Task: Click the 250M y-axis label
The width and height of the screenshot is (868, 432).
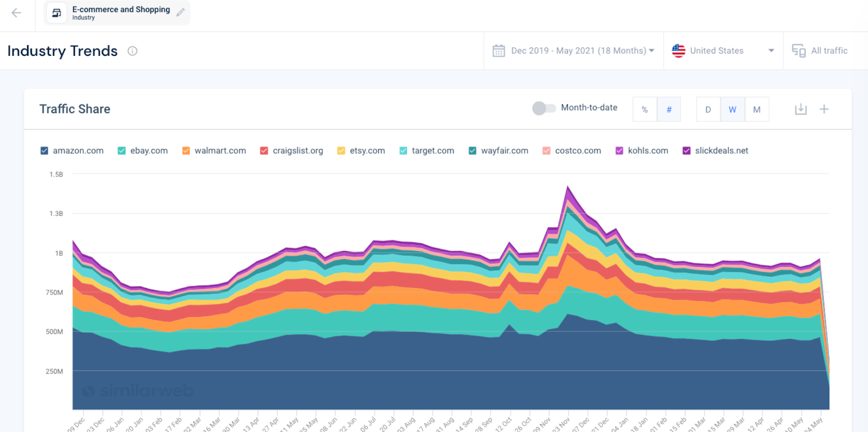Action: [x=54, y=371]
